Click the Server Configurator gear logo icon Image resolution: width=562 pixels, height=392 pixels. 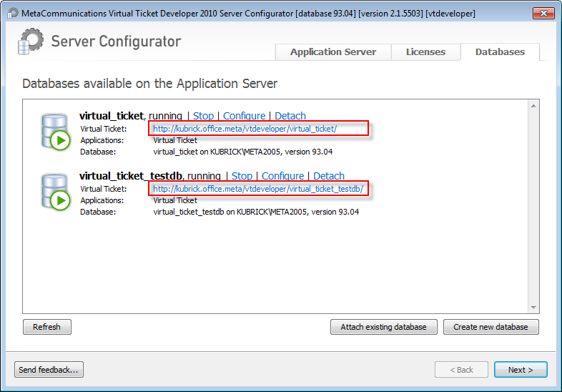click(31, 41)
